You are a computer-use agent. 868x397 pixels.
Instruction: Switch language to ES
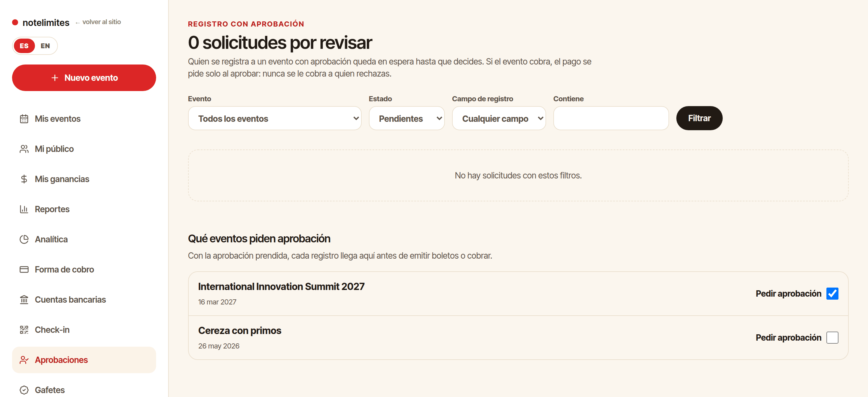pos(24,46)
